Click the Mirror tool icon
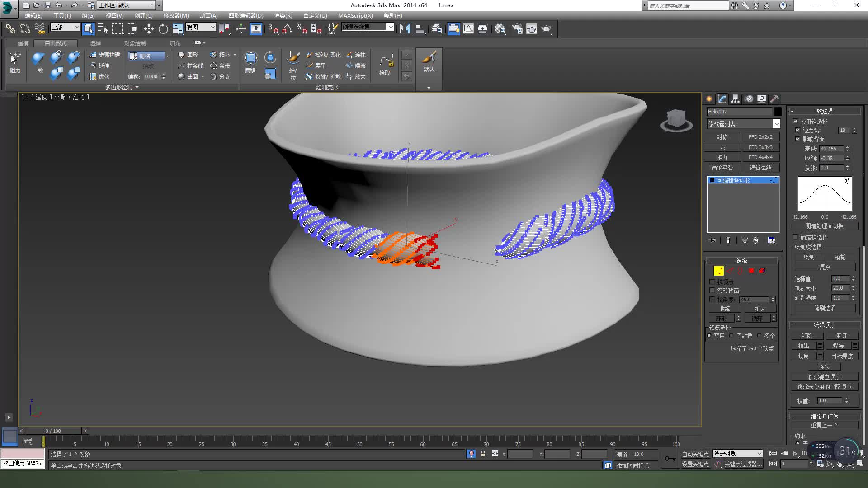This screenshot has height=488, width=868. [x=405, y=29]
